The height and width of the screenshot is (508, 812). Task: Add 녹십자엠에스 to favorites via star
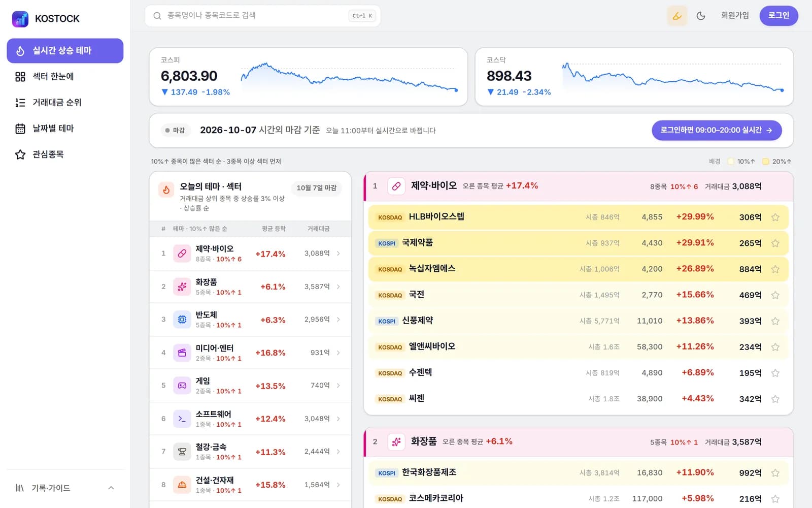tap(775, 269)
